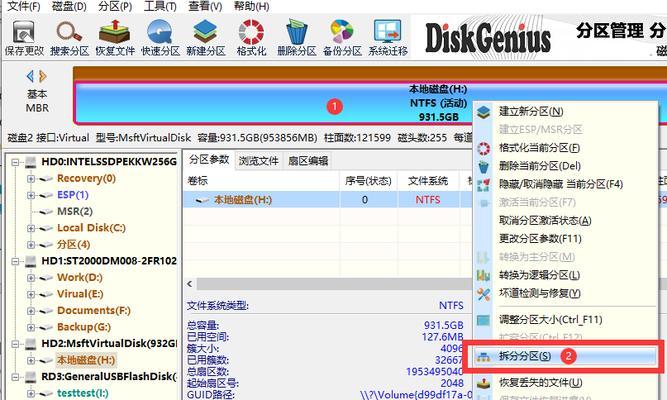
Task: Select 本地磁盘(H:) row in partition table
Action: (328, 200)
